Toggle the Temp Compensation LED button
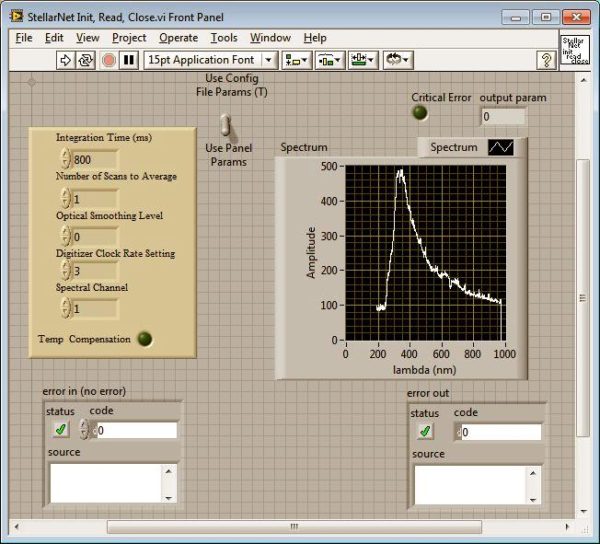600x544 pixels. point(145,339)
